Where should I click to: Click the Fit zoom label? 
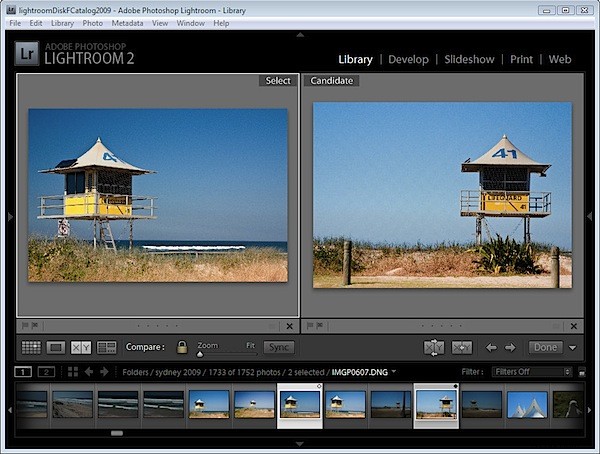tap(250, 345)
